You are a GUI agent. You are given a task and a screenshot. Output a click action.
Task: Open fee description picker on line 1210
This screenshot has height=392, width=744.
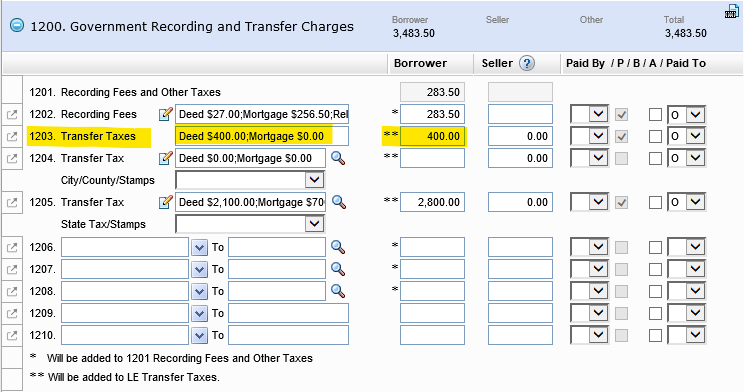point(199,336)
